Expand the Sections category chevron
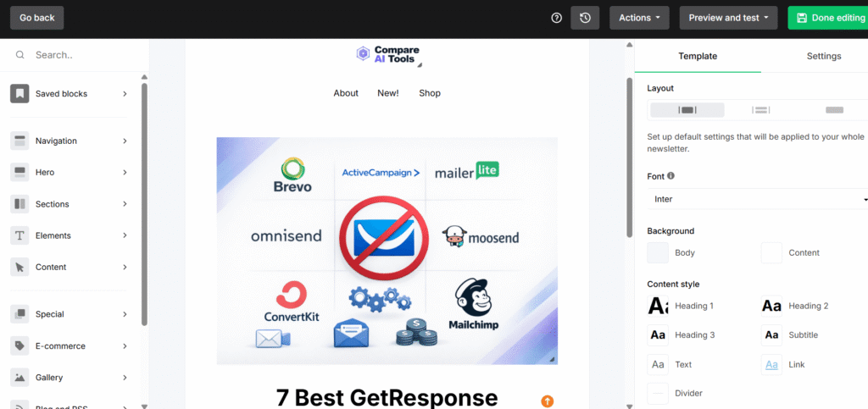 (x=125, y=204)
